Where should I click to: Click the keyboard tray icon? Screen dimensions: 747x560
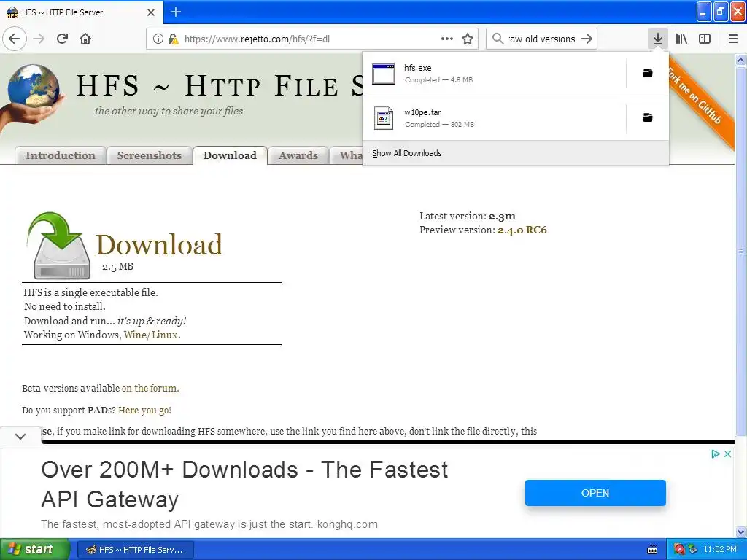(x=652, y=550)
